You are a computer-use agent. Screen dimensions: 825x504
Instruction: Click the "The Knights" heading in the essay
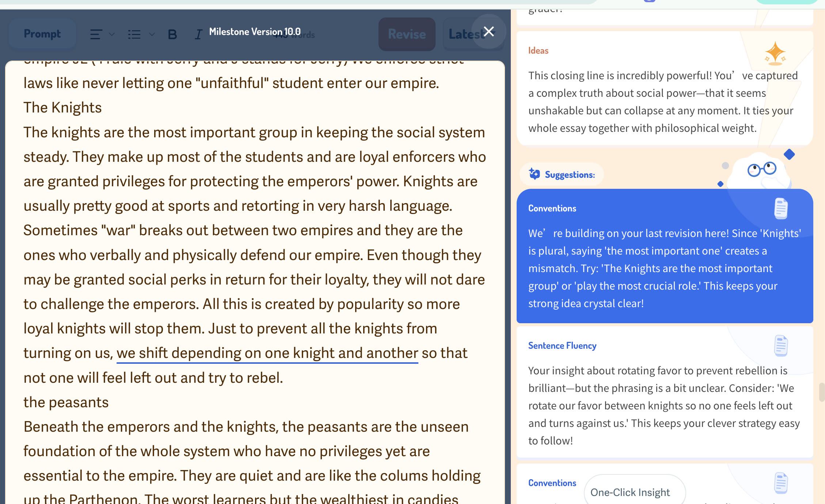62,108
